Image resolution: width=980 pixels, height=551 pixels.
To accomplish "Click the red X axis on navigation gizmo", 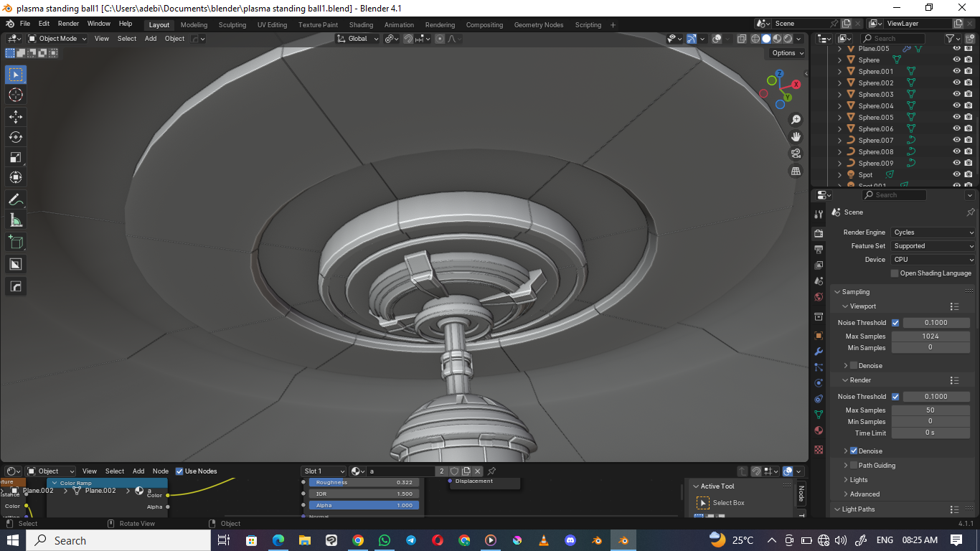I will (796, 84).
